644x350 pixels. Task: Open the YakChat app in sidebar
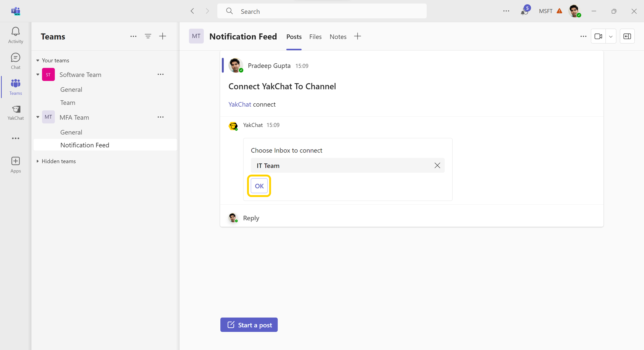click(x=15, y=112)
